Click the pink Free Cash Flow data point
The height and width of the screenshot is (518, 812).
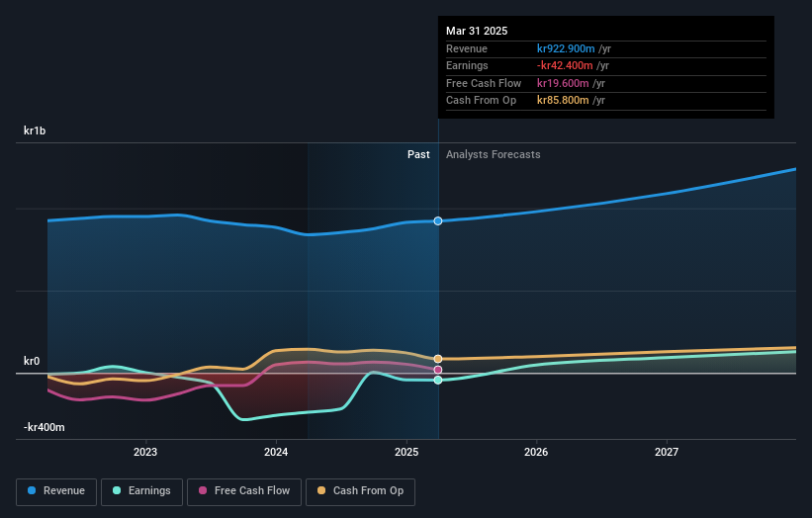tap(438, 370)
